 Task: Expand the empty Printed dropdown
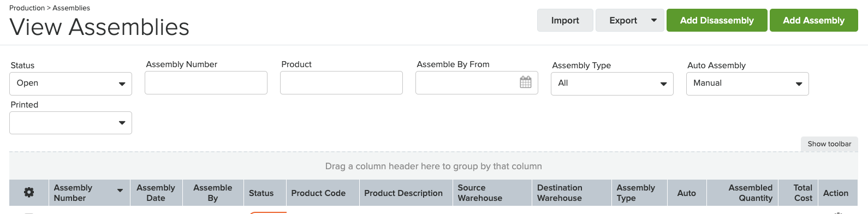click(70, 123)
